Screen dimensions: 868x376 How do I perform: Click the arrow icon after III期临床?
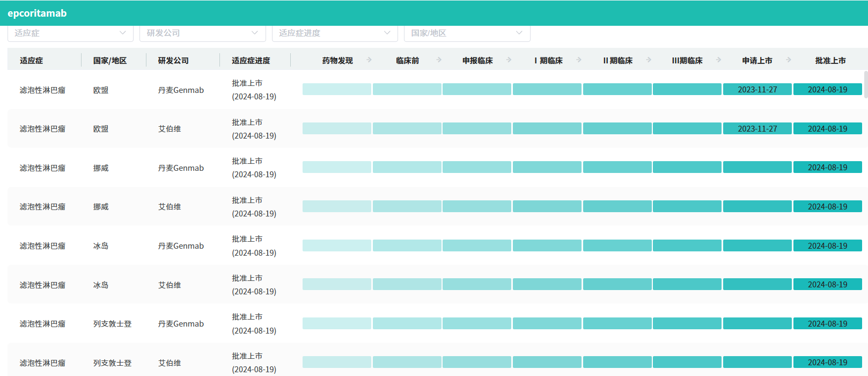tap(718, 60)
